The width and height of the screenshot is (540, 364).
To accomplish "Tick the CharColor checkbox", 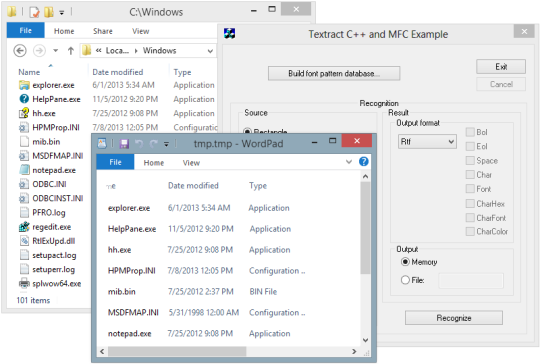I will 470,231.
